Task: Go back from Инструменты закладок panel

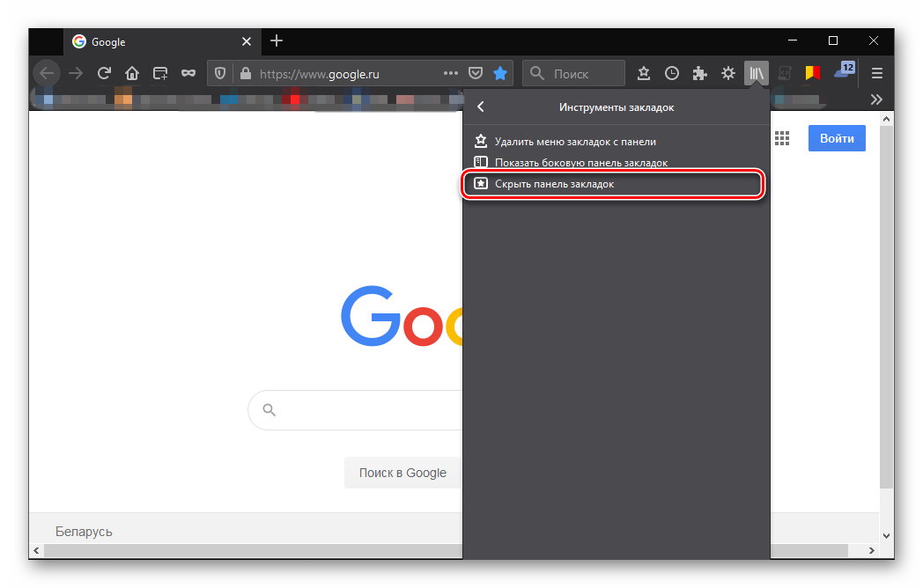Action: [x=480, y=107]
